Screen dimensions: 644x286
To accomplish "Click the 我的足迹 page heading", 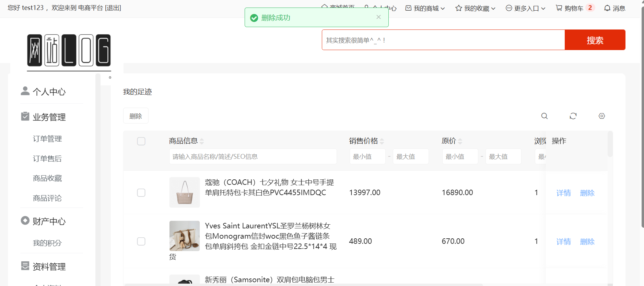I will (x=138, y=92).
